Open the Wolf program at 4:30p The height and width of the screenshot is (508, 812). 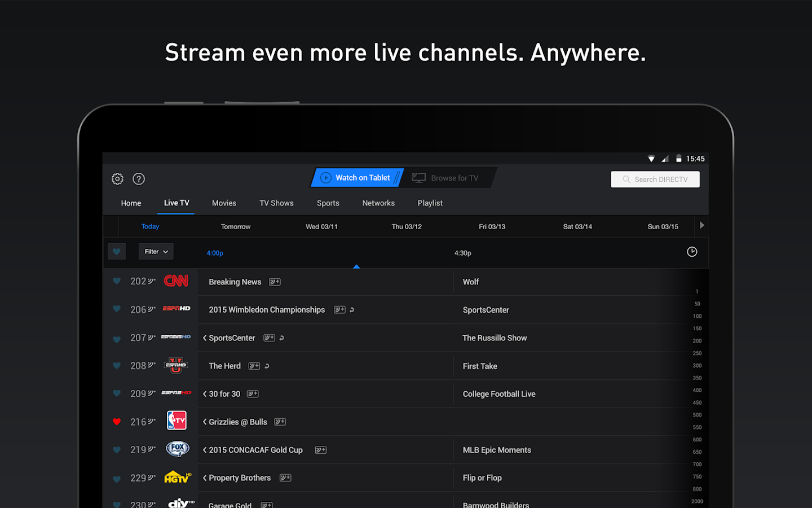471,282
